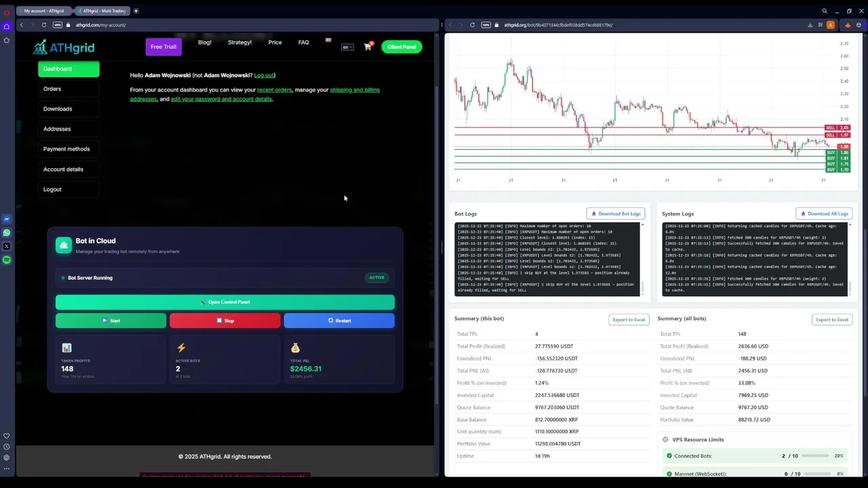The image size is (868, 488).
Task: Switch to 'ATHgrid - Multi Trading' tab
Action: [102, 11]
